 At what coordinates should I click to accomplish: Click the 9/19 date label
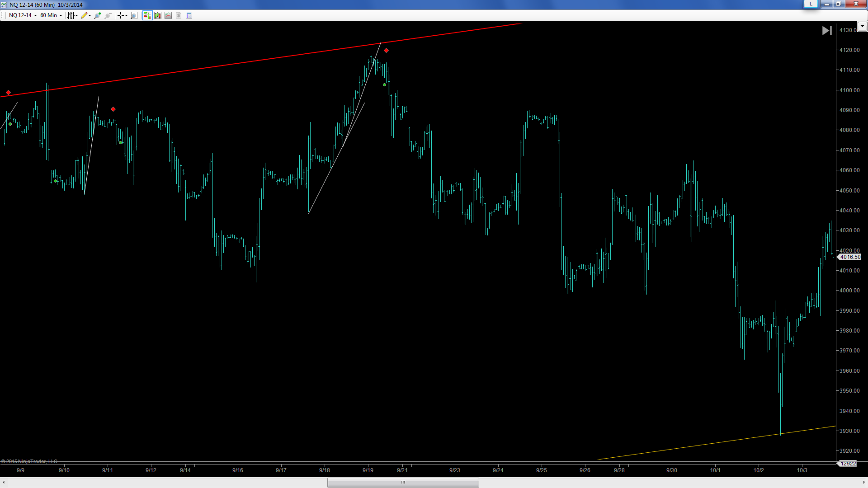coord(368,470)
